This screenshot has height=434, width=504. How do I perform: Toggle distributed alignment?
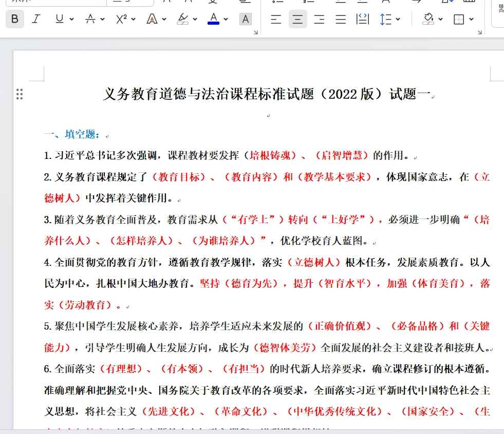(x=363, y=19)
